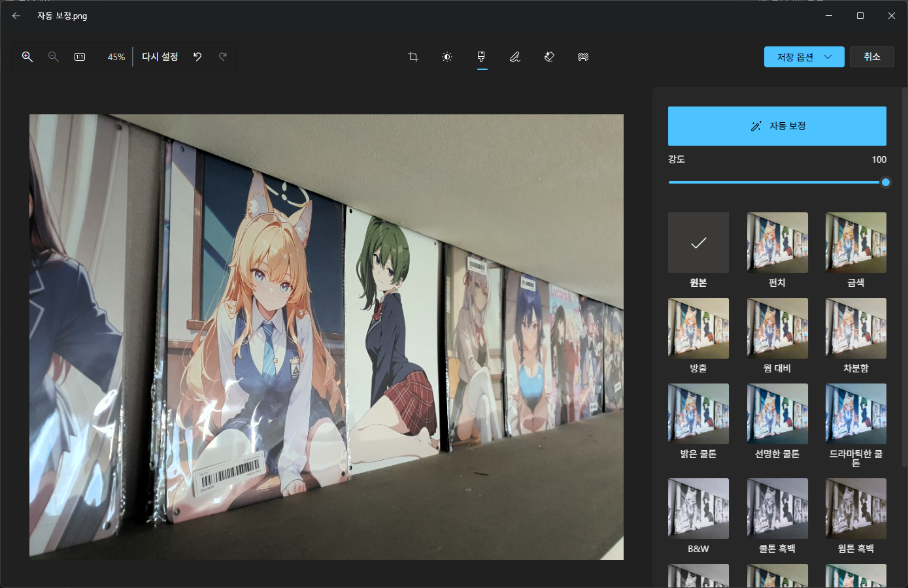908x588 pixels.
Task: Minimize the photo editor window
Action: [829, 16]
